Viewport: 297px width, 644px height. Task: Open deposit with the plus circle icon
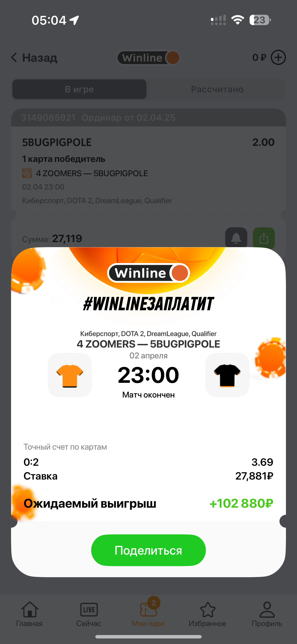point(278,58)
